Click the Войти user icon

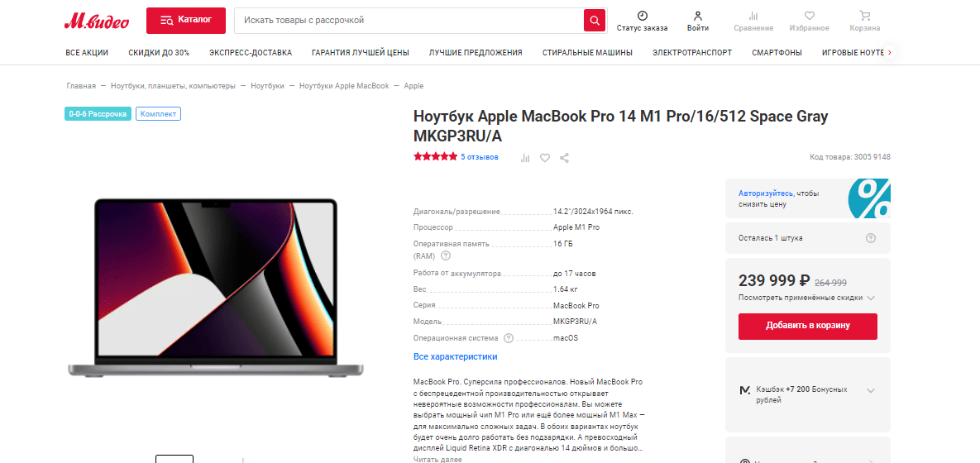pos(697,16)
